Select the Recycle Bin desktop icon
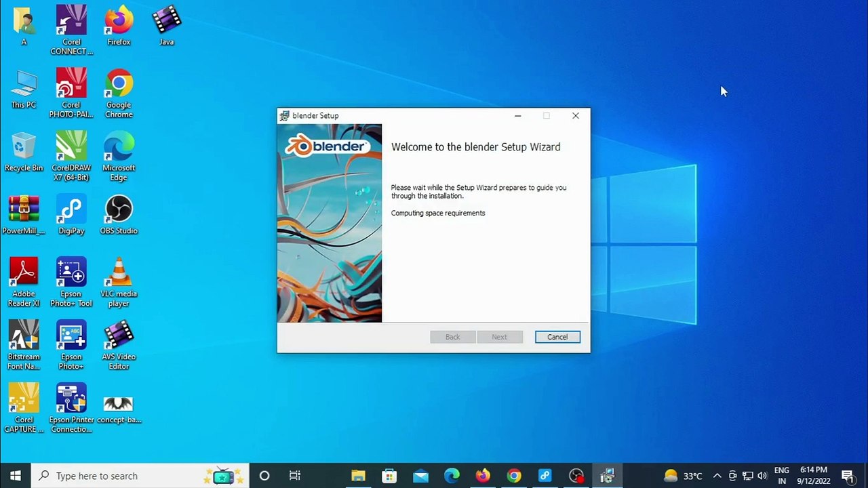868x488 pixels. 24,152
